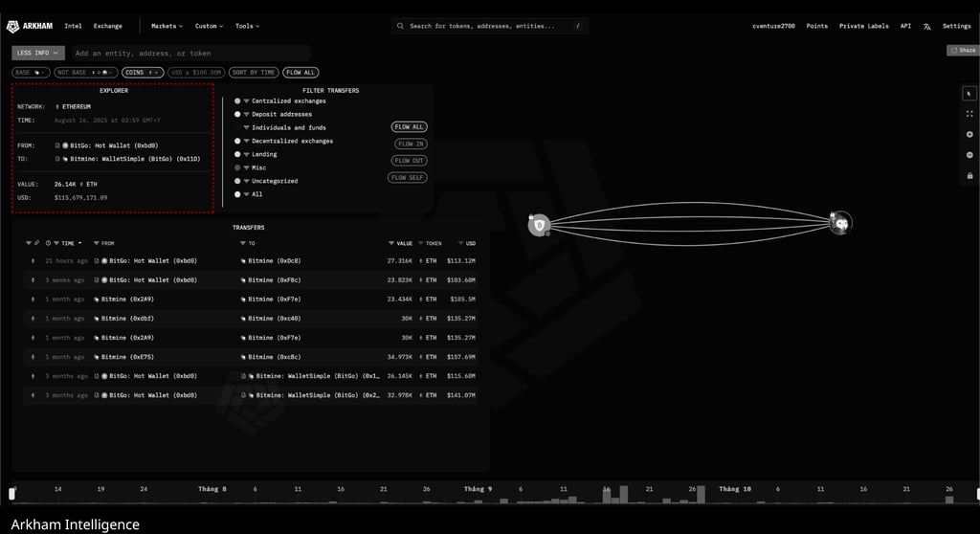Select the BitGo shield node in graph
The width and height of the screenshot is (980, 534).
pyautogui.click(x=539, y=225)
